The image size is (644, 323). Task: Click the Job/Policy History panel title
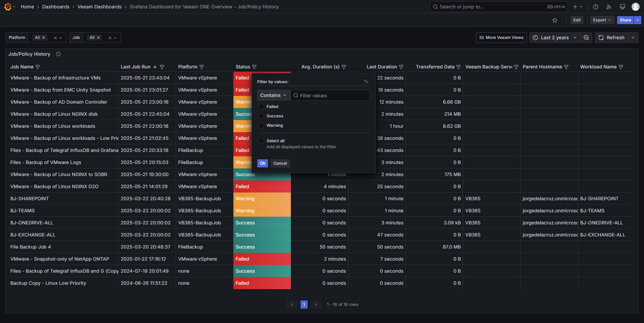point(29,54)
